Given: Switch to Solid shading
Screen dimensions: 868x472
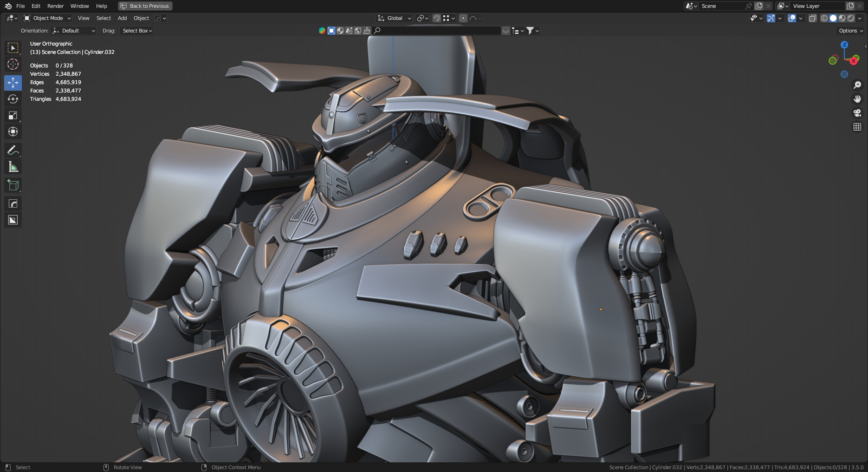Looking at the screenshot, I should [833, 18].
